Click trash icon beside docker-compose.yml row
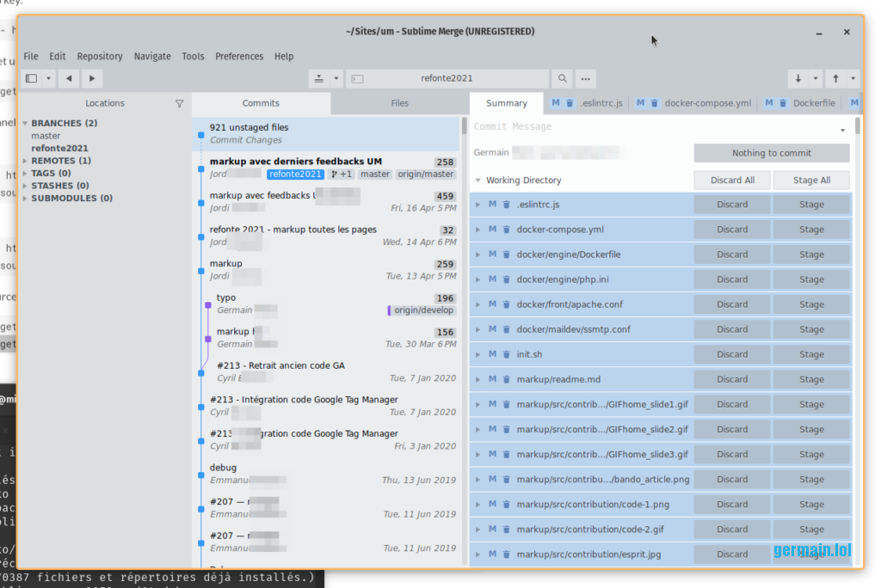881x588 pixels. click(506, 230)
